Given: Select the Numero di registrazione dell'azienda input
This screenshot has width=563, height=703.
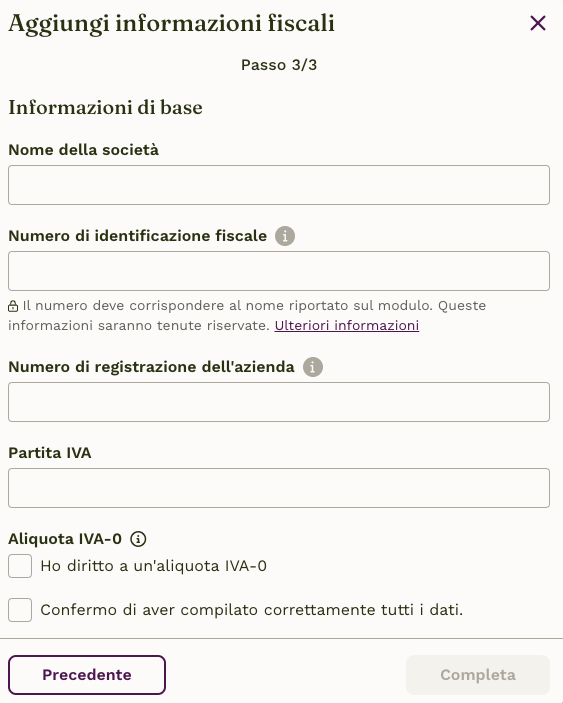Looking at the screenshot, I should [x=279, y=402].
